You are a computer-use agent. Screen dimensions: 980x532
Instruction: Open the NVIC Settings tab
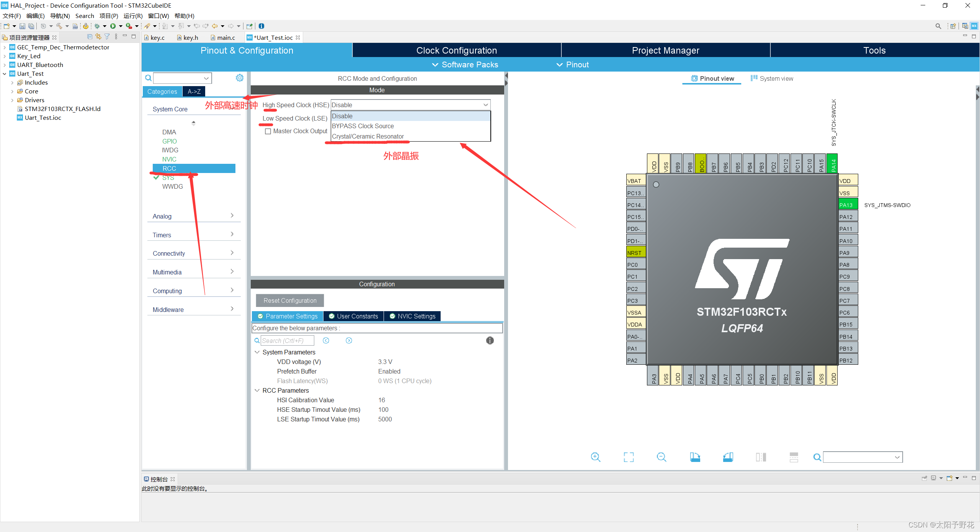pyautogui.click(x=412, y=316)
